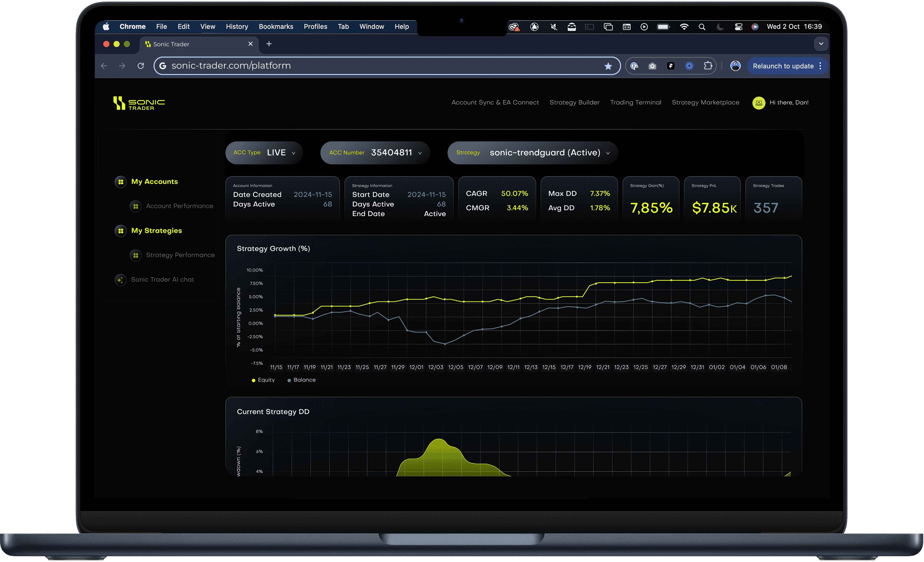Open the Bookmarks menu in the menu bar

pos(276,27)
